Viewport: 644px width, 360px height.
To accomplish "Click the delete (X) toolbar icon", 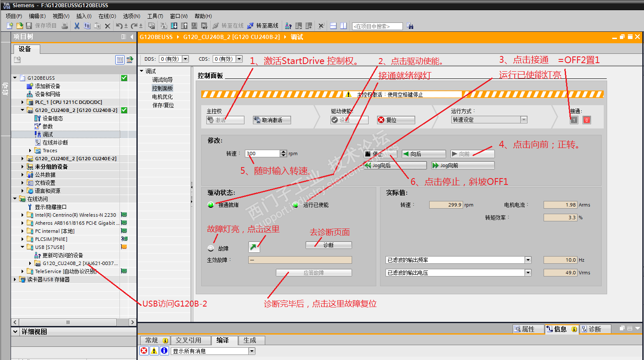I will [x=108, y=26].
